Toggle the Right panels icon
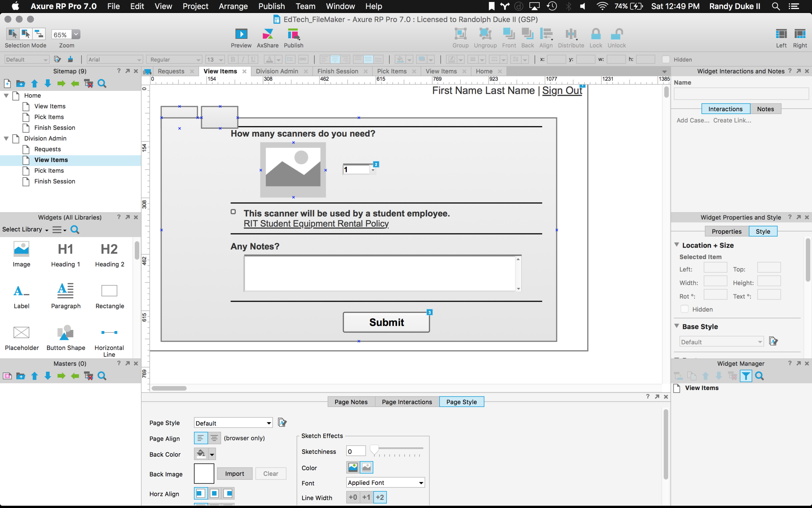Image resolution: width=812 pixels, height=508 pixels. coord(800,34)
